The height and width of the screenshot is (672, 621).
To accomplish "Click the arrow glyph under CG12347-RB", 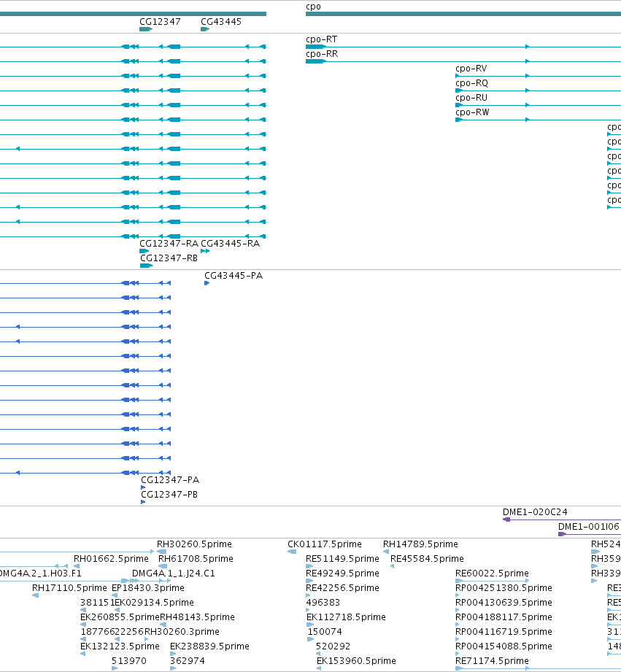I will (x=146, y=266).
